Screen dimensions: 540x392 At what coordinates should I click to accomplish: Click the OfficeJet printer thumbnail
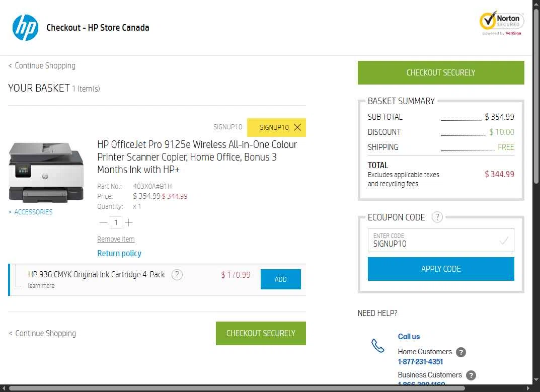pyautogui.click(x=46, y=172)
